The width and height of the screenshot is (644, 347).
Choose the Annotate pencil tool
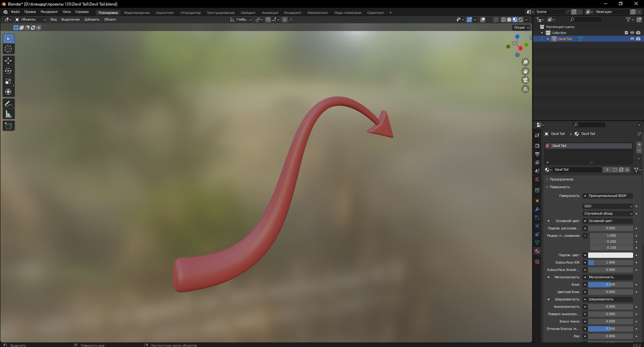click(x=8, y=104)
